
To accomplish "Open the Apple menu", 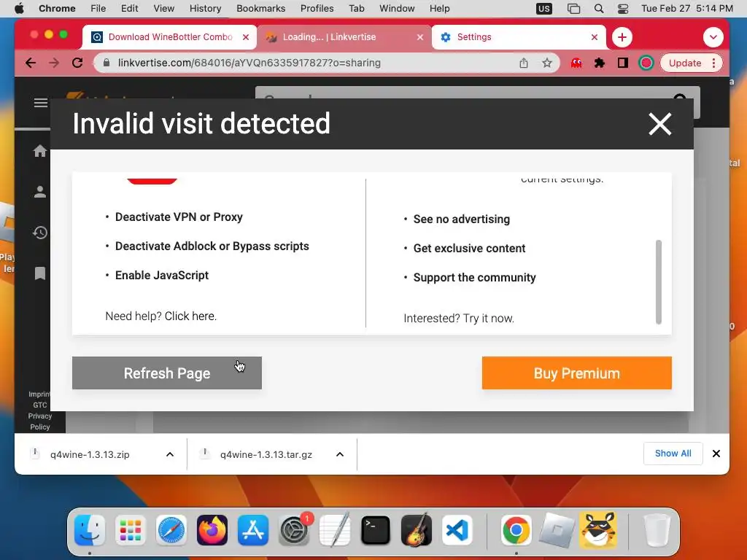I will [x=19, y=9].
